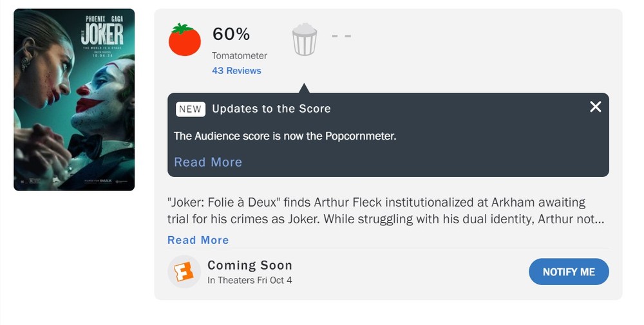
Task: Click the Fandango ticket icon
Action: point(184,272)
